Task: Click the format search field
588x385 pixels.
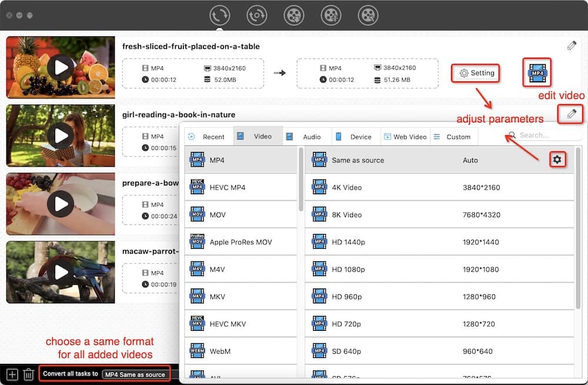Action: coord(541,135)
